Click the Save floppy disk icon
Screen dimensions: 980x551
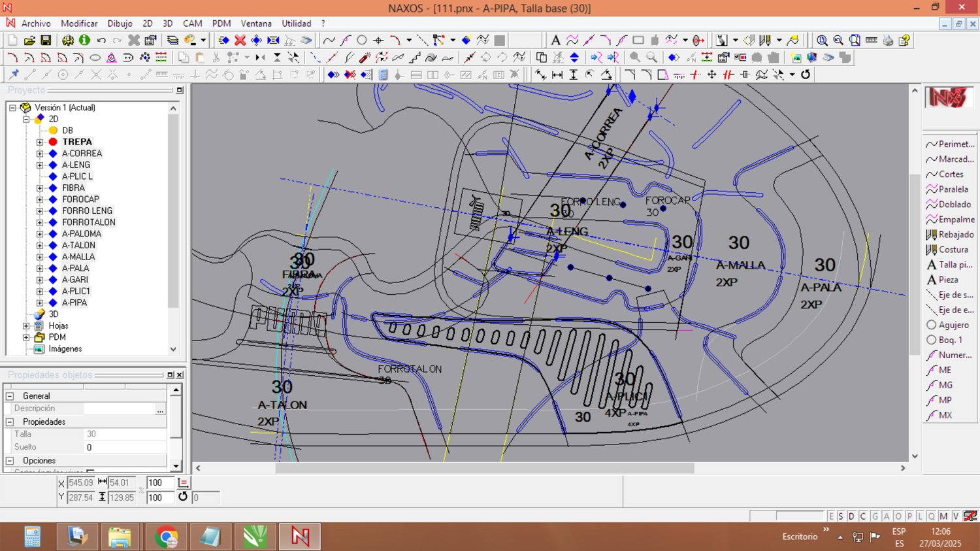pos(46,41)
